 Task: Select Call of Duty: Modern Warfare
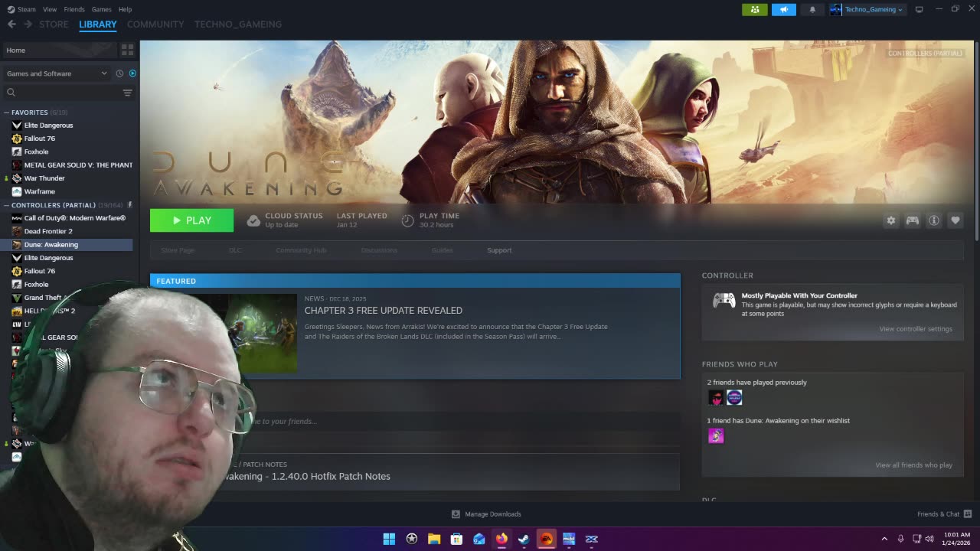74,218
